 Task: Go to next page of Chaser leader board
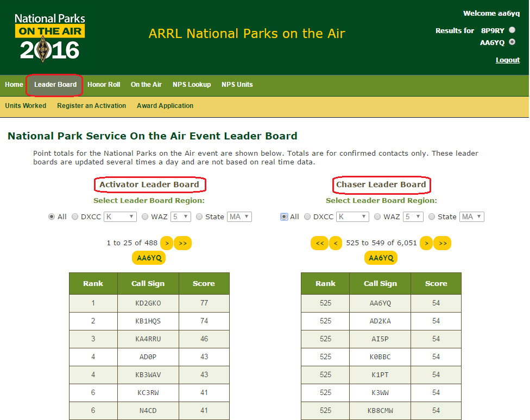click(426, 243)
